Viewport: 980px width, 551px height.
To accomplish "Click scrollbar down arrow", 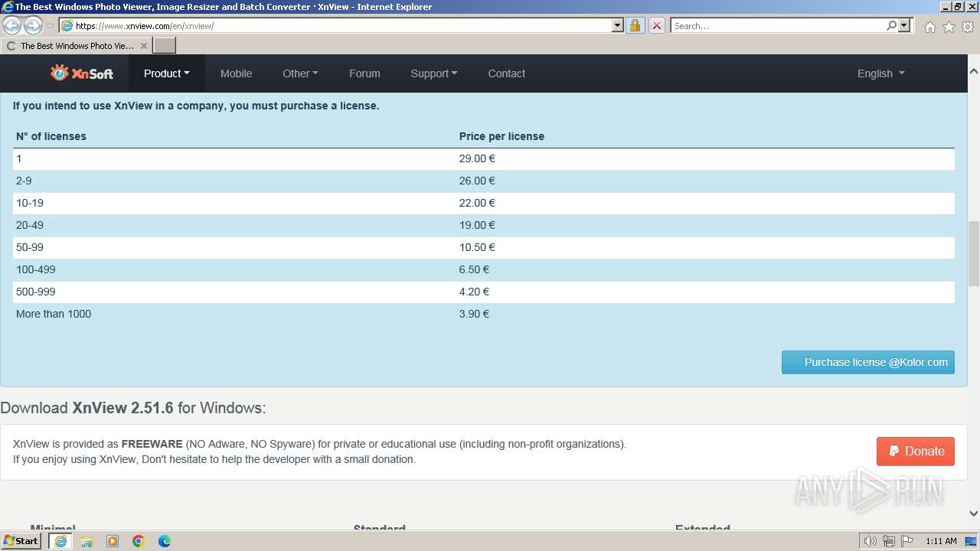I will click(x=974, y=514).
